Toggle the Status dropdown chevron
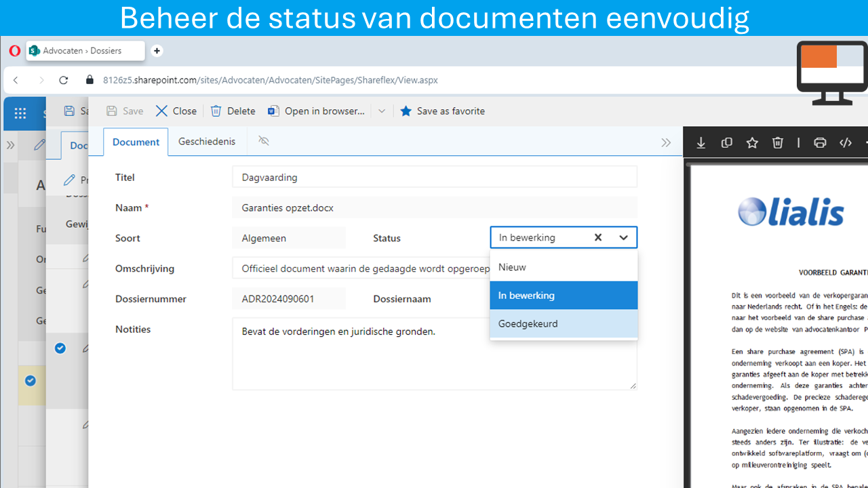Screen dimensions: 868x488 [x=623, y=237]
